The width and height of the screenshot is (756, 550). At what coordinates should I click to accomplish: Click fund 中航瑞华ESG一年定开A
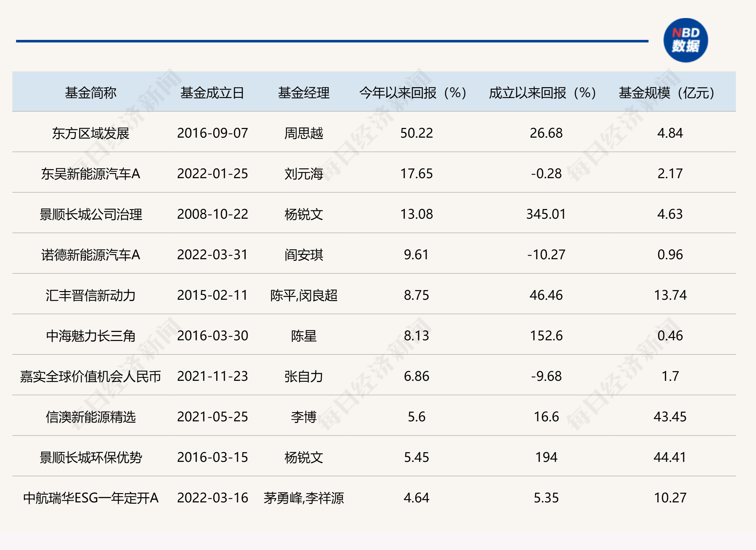[91, 498]
